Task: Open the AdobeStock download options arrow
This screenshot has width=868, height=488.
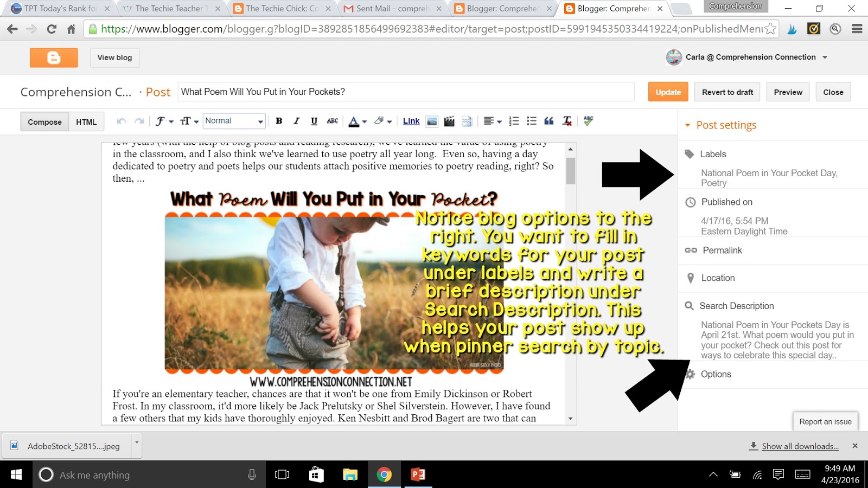Action: tap(137, 442)
